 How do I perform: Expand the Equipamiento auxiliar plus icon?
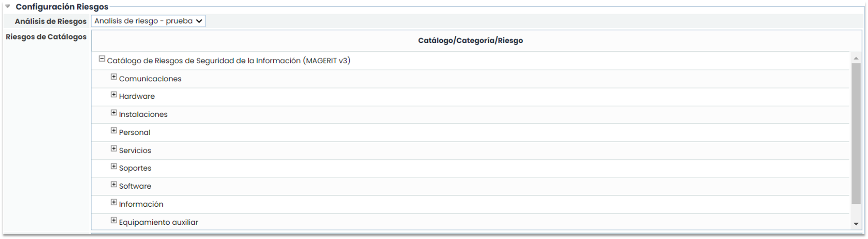pos(114,221)
